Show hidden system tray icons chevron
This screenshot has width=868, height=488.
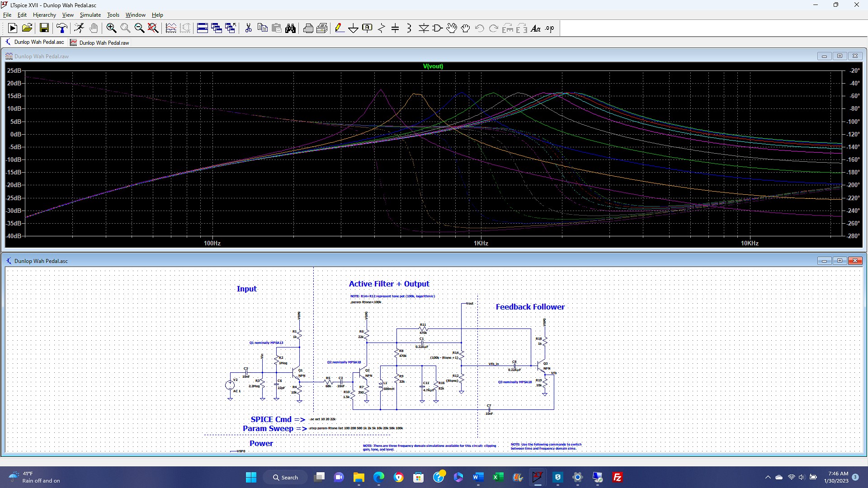click(768, 477)
